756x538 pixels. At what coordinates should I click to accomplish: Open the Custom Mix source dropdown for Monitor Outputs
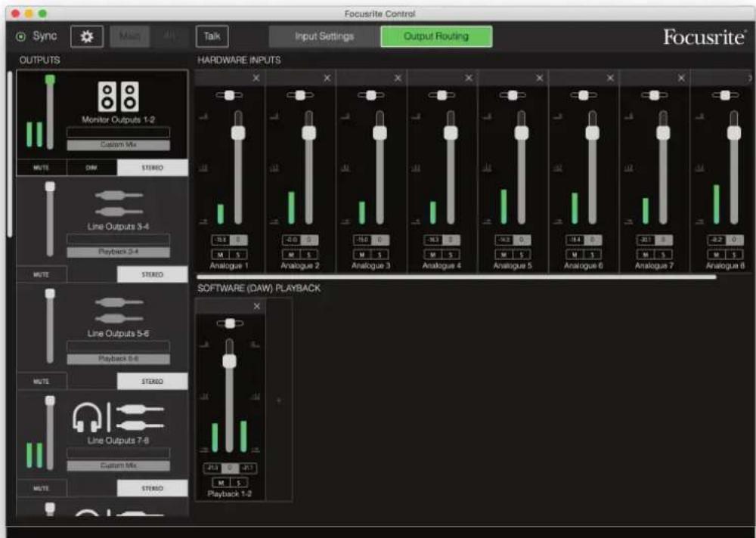click(118, 145)
